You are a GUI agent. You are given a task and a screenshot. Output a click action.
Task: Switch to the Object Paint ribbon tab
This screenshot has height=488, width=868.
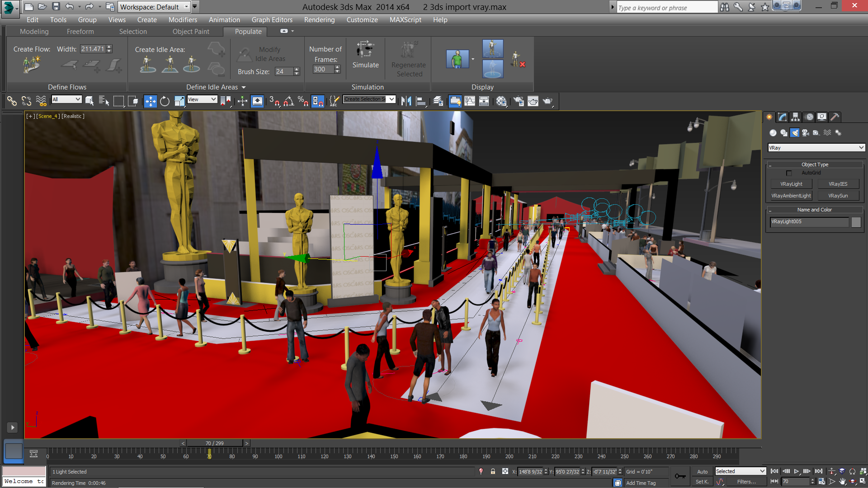pyautogui.click(x=191, y=32)
